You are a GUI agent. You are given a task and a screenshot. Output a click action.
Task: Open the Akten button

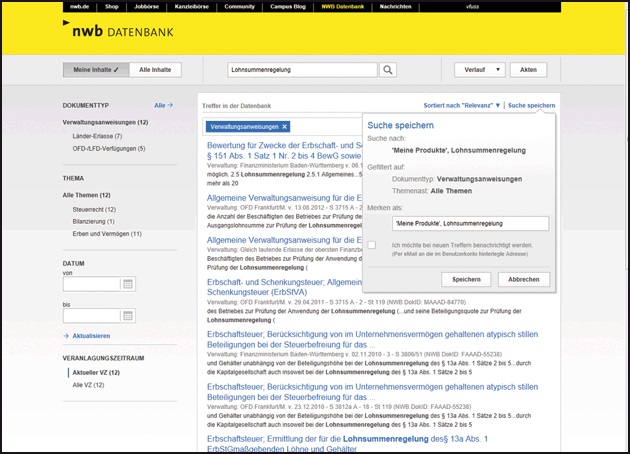[x=528, y=70]
